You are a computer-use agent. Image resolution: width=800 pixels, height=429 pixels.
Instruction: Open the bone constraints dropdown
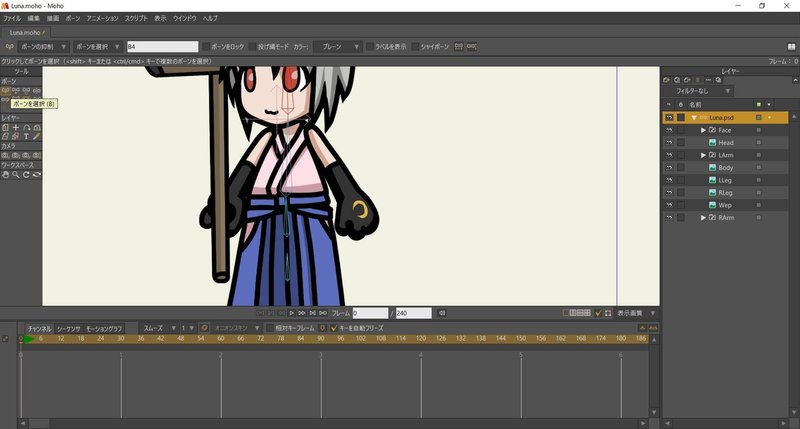pyautogui.click(x=43, y=46)
